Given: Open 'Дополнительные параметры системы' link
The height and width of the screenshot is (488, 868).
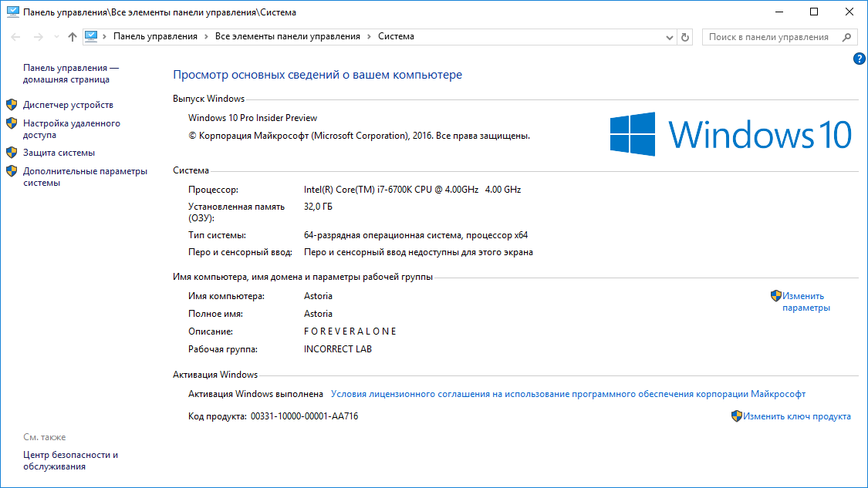Looking at the screenshot, I should click(x=85, y=177).
